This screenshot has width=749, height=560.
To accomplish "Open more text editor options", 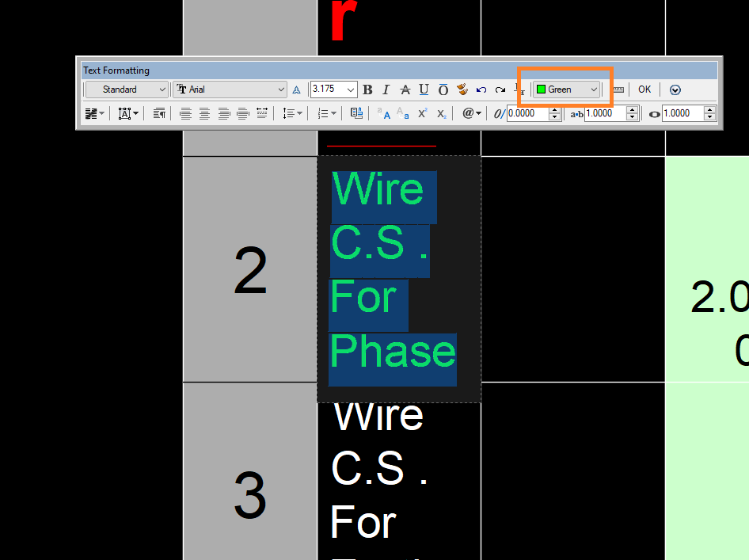I will click(x=675, y=90).
